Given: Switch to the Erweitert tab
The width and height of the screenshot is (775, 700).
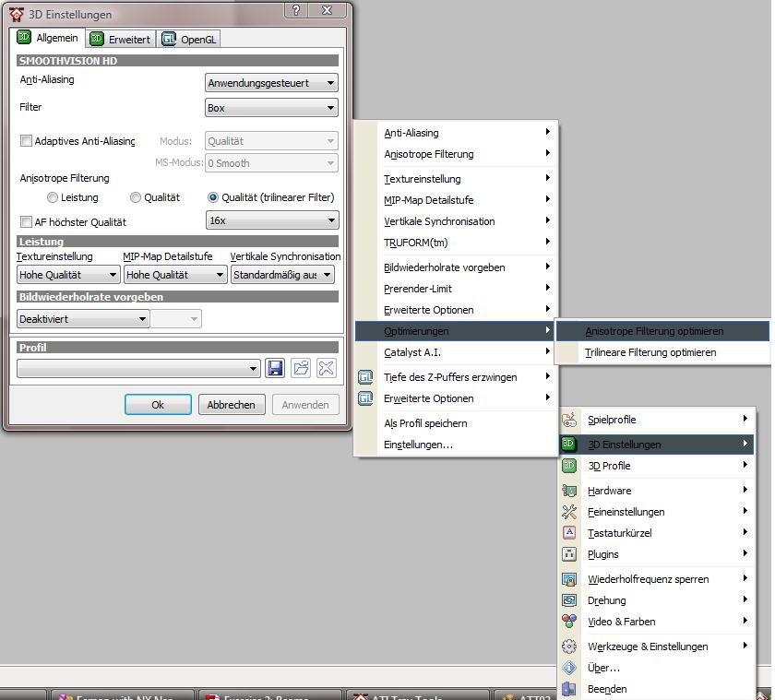Looking at the screenshot, I should (121, 40).
